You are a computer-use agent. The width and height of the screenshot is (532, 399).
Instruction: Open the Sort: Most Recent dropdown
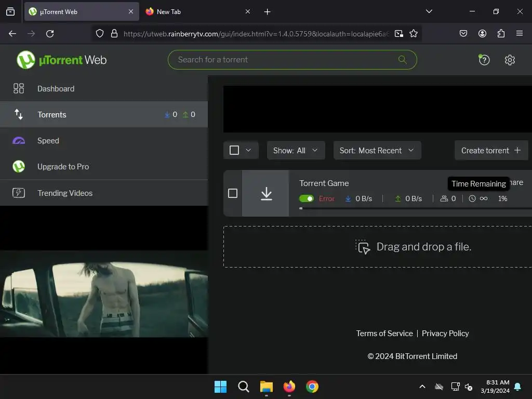[377, 150]
